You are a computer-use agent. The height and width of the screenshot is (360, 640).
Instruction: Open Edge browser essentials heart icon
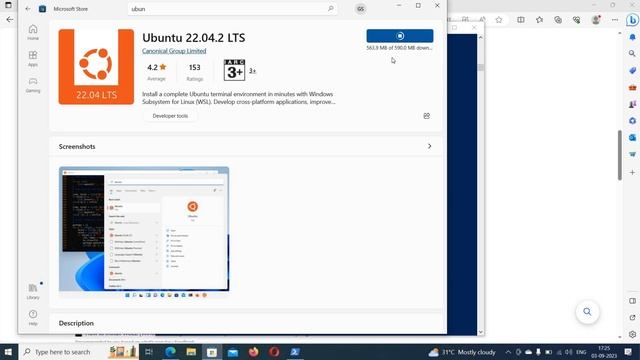tap(576, 20)
